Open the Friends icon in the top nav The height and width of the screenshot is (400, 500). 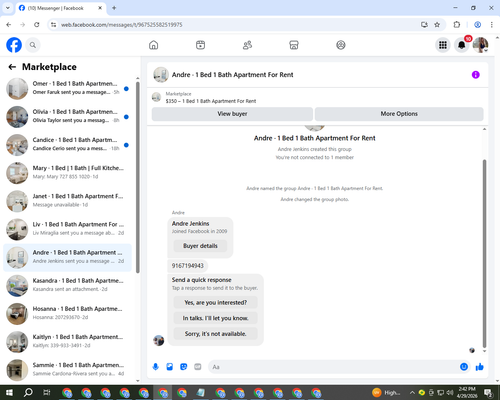(x=247, y=45)
